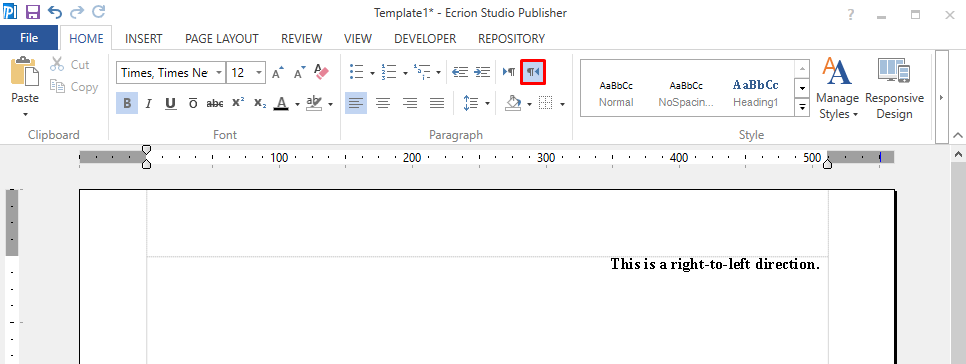
Task: Decrease font size with the shrink icon
Action: pos(299,73)
